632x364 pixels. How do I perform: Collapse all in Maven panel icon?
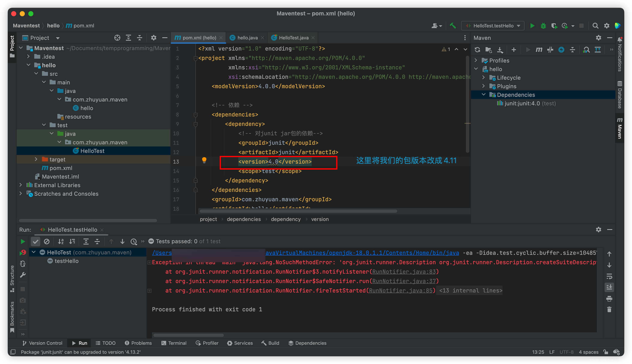(572, 49)
